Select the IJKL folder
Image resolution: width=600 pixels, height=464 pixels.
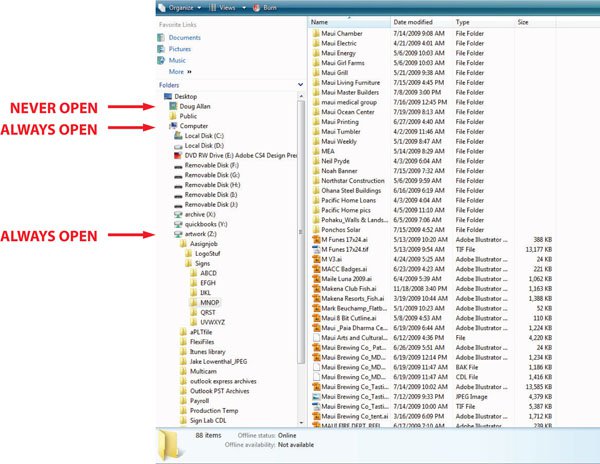click(205, 293)
